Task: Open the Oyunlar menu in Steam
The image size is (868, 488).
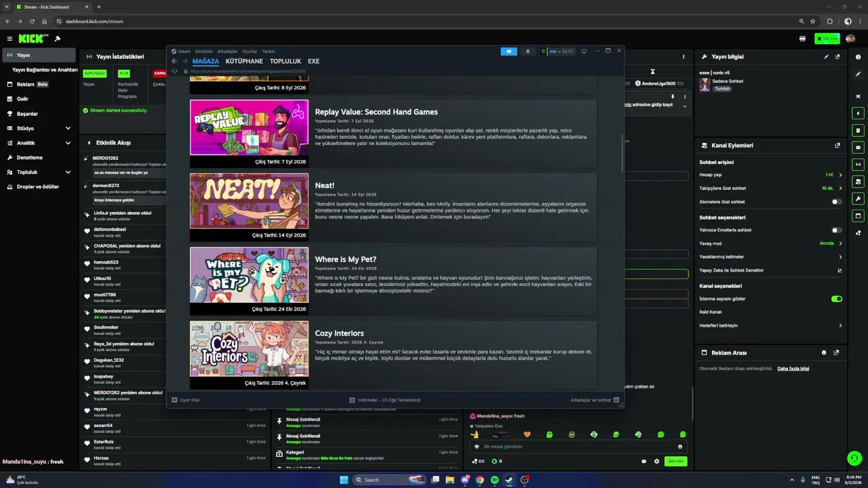Action: pos(250,52)
